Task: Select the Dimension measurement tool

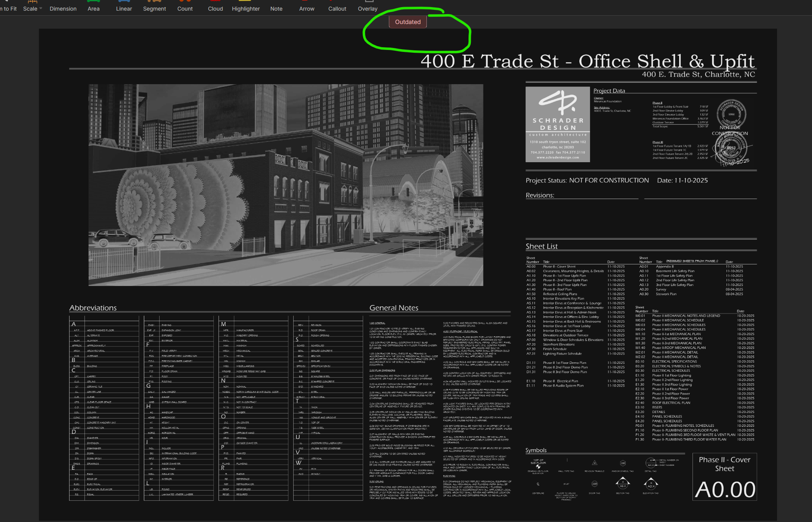Action: (63, 8)
